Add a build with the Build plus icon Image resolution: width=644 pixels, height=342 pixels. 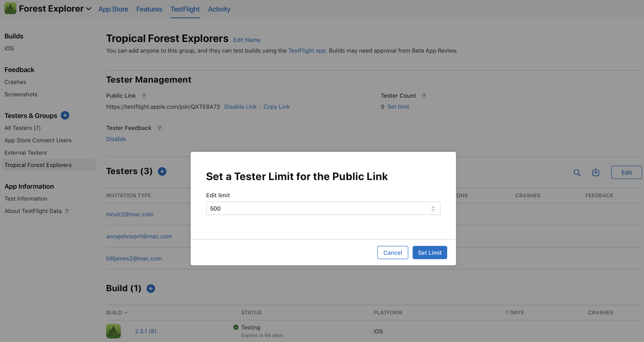pos(151,288)
